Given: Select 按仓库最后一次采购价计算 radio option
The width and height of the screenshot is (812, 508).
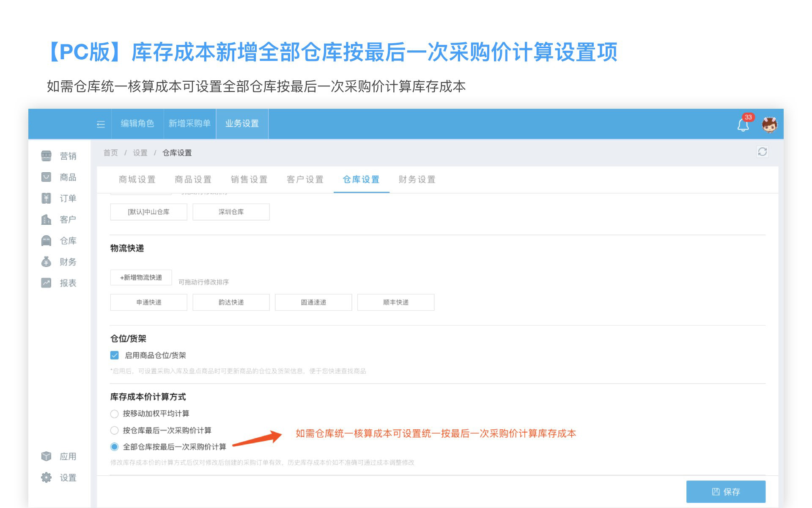Looking at the screenshot, I should (114, 431).
